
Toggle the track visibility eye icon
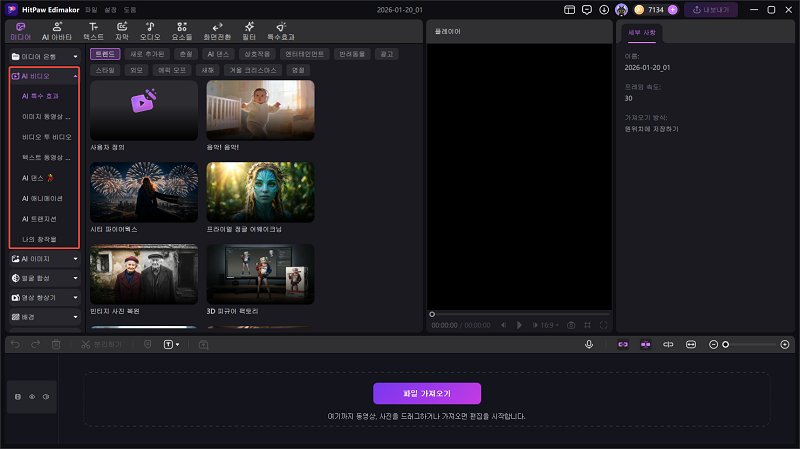click(x=31, y=397)
